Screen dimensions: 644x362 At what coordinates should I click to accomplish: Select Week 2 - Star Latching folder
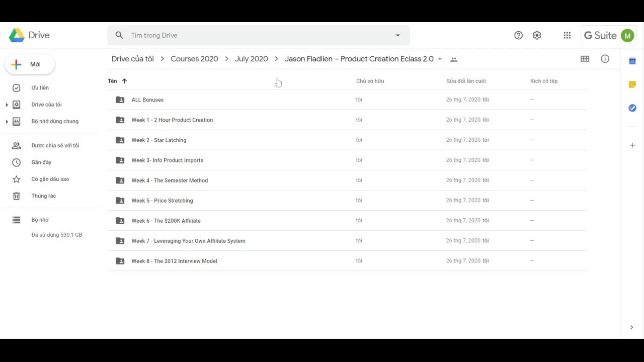click(159, 140)
